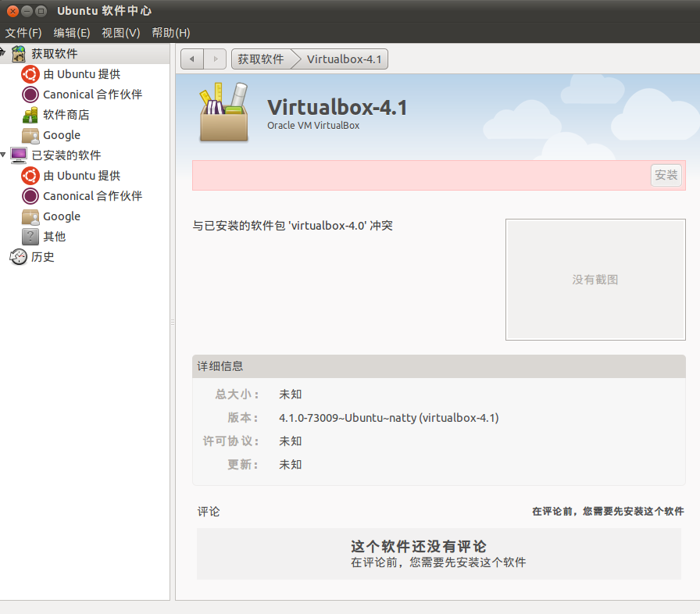Viewport: 700px width, 614px height.
Task: Click the 评论 reviews heading
Action: (x=209, y=512)
